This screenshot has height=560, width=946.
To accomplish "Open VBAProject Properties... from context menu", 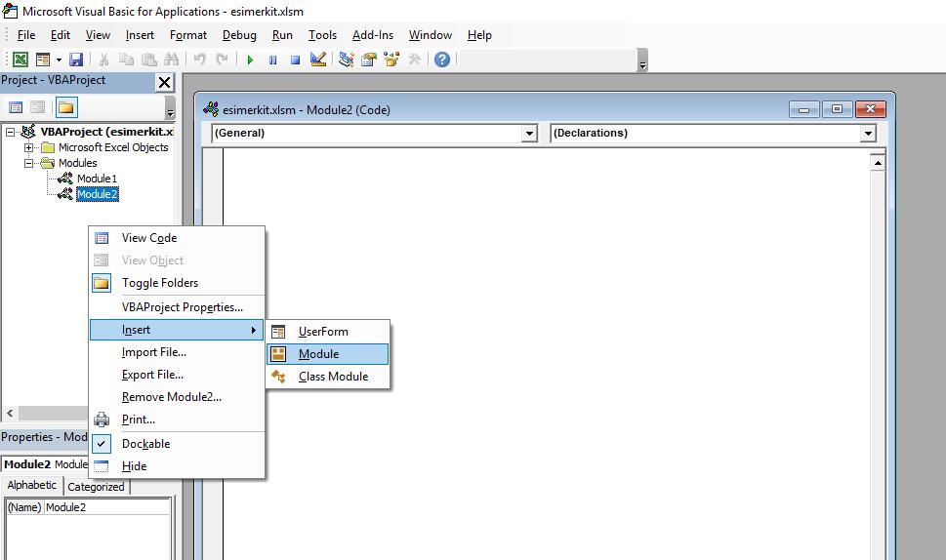I will tap(177, 307).
